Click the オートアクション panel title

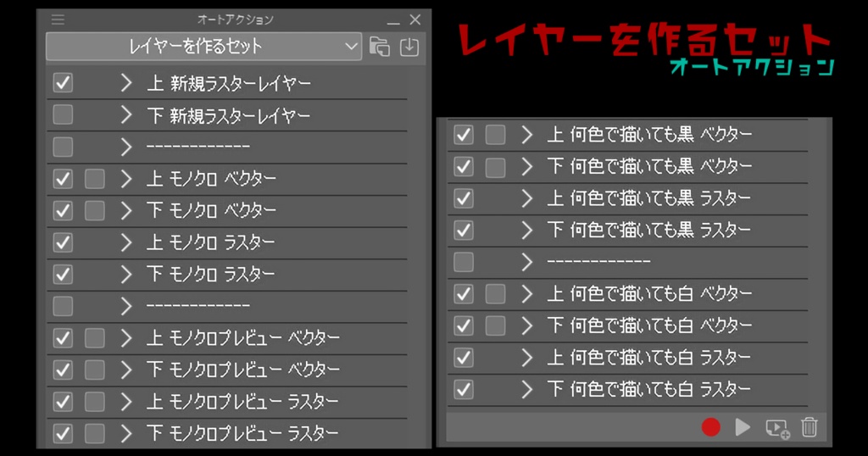(x=236, y=20)
